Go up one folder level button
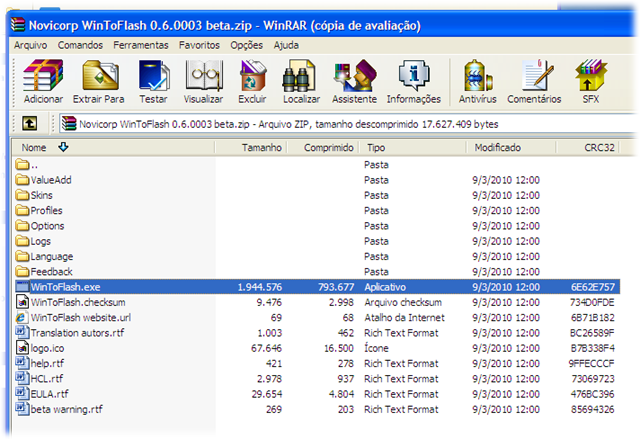Viewport: 640px width, 439px height. 29,124
